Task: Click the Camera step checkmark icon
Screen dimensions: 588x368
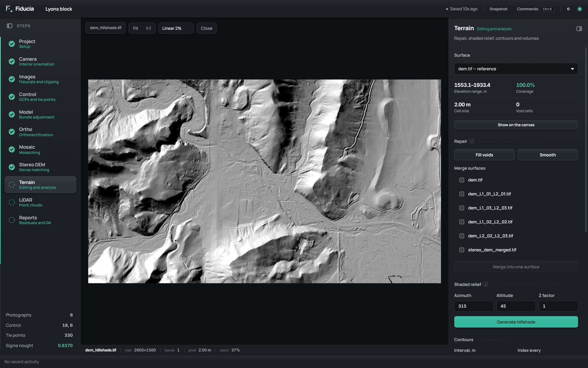Action: pyautogui.click(x=12, y=61)
